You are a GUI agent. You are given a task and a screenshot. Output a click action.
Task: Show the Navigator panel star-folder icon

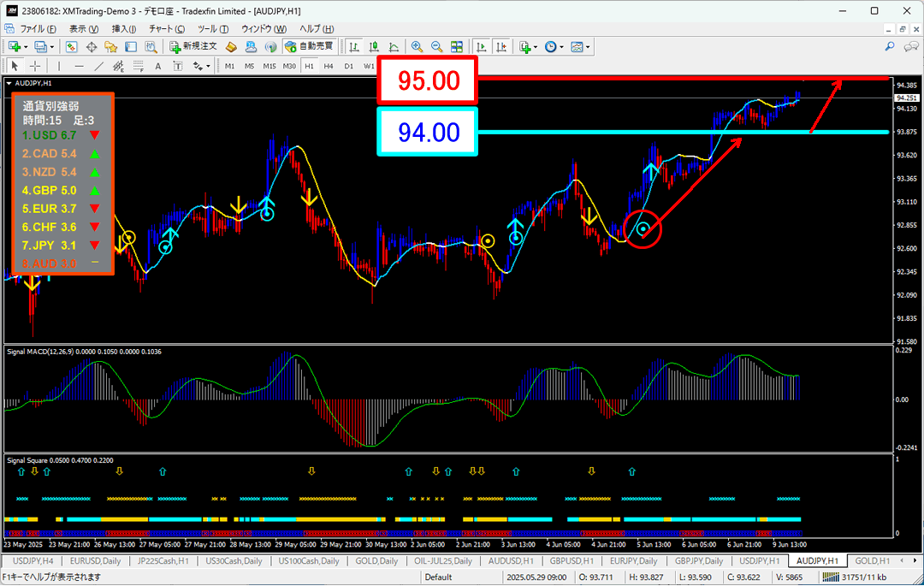[x=110, y=46]
